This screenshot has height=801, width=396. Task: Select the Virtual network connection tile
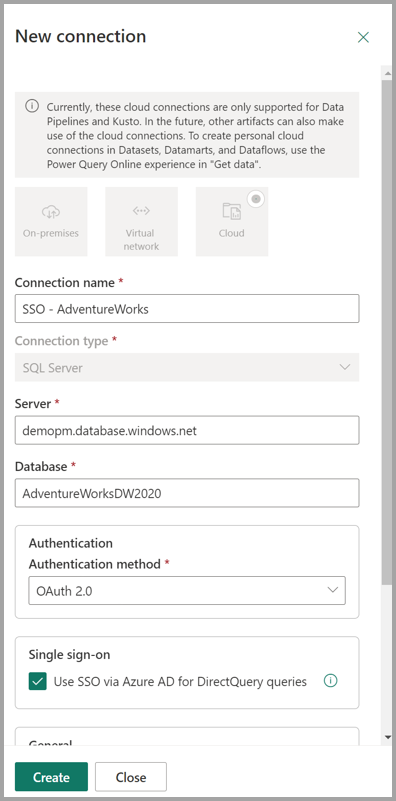coord(142,221)
